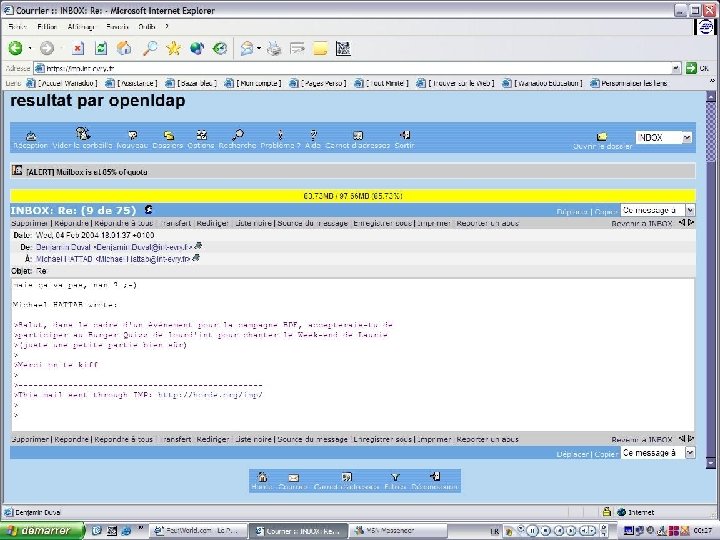Open the Réception inbox icon in webmail bar
The width and height of the screenshot is (720, 540).
pyautogui.click(x=31, y=135)
